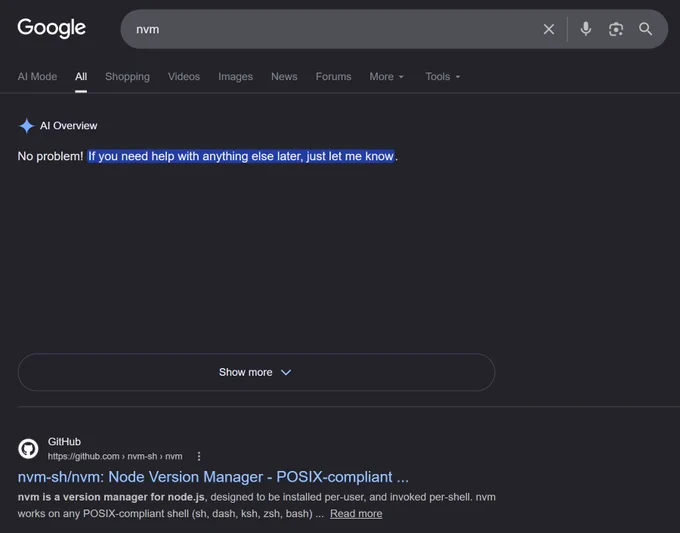Click the Read more link

[356, 513]
